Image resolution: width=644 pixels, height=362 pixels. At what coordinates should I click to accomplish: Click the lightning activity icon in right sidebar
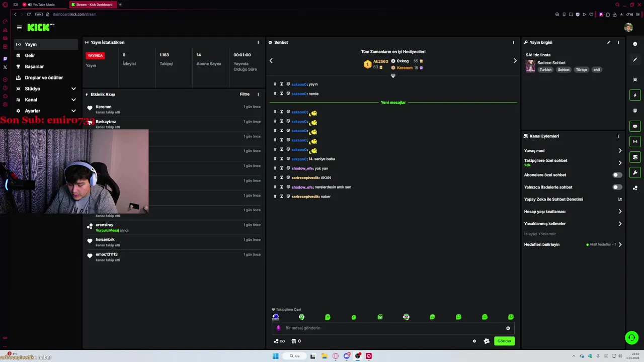pos(635,95)
